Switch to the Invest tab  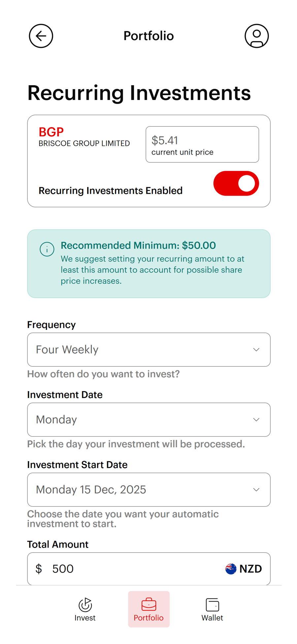coord(85,609)
